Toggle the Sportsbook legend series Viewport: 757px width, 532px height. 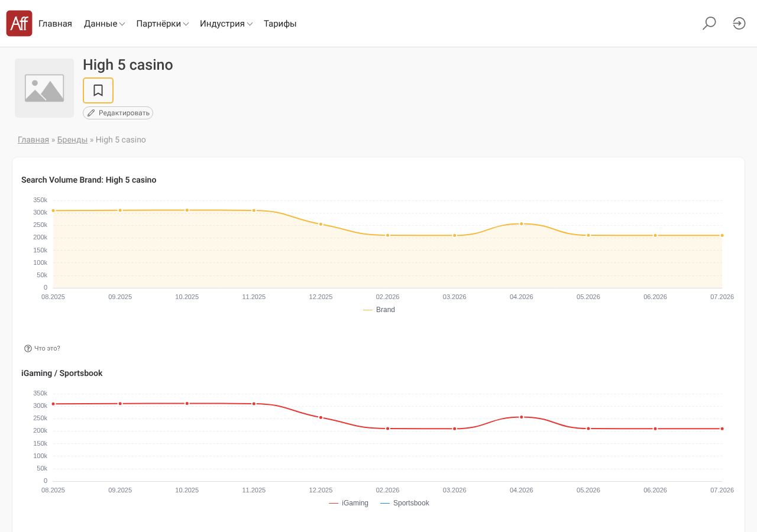[405, 503]
